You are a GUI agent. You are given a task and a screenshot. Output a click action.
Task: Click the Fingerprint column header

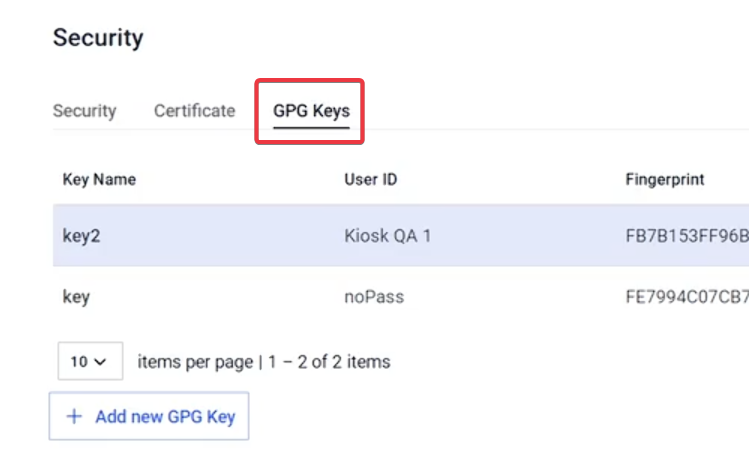(x=664, y=180)
